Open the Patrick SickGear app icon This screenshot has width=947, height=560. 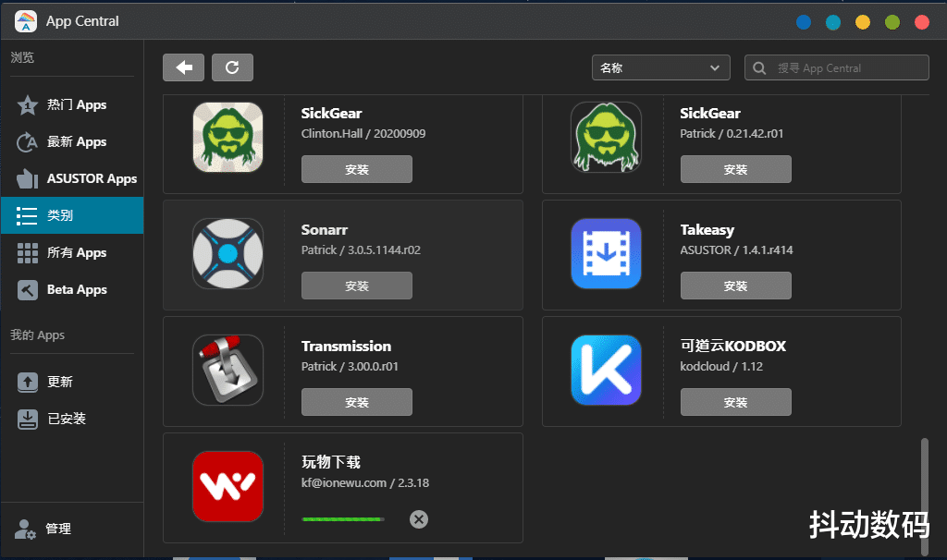(606, 137)
